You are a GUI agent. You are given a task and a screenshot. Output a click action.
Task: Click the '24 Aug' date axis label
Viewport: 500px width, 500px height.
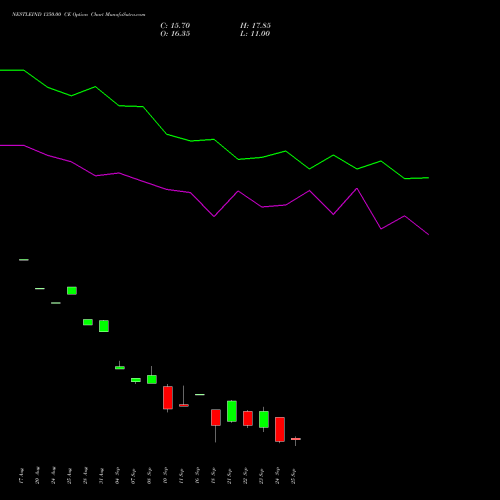click(54, 476)
